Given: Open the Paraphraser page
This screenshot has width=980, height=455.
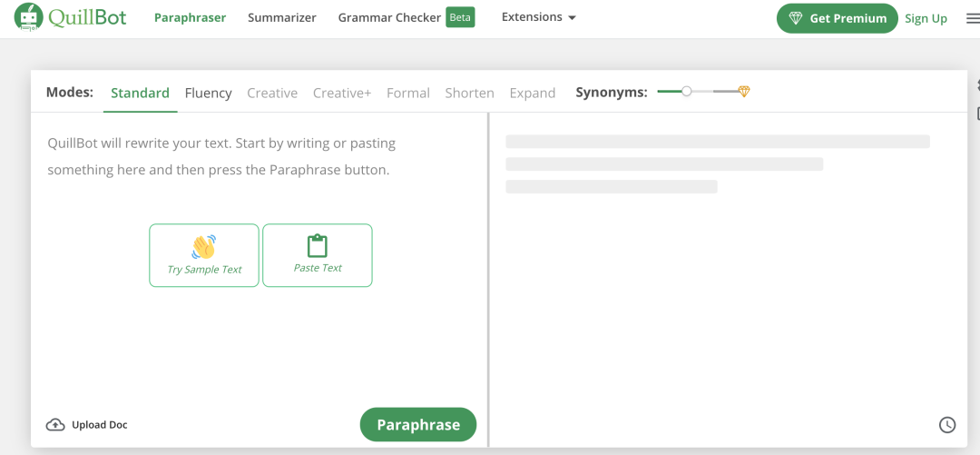Looking at the screenshot, I should click(x=190, y=17).
